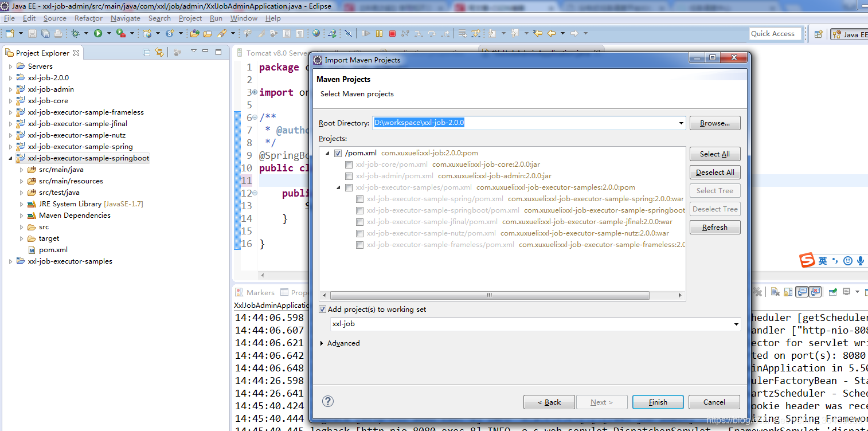
Task: Click the Refresh button
Action: [x=715, y=228]
